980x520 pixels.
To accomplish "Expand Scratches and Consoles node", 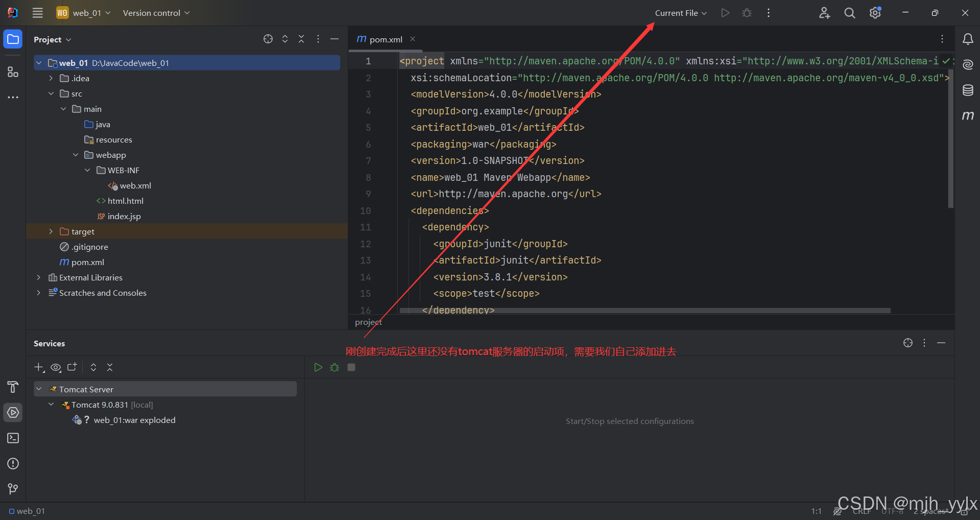I will pyautogui.click(x=39, y=293).
